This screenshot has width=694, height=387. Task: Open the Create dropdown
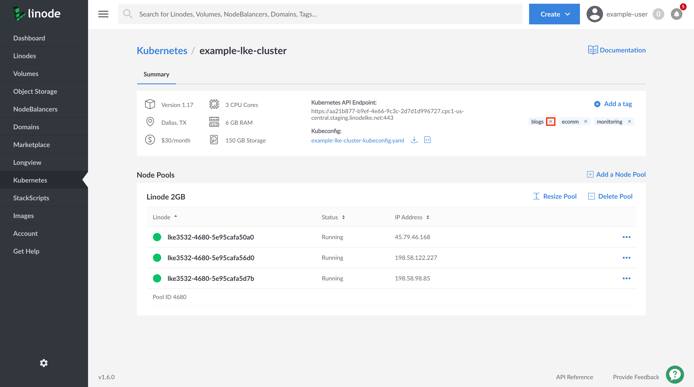[554, 14]
